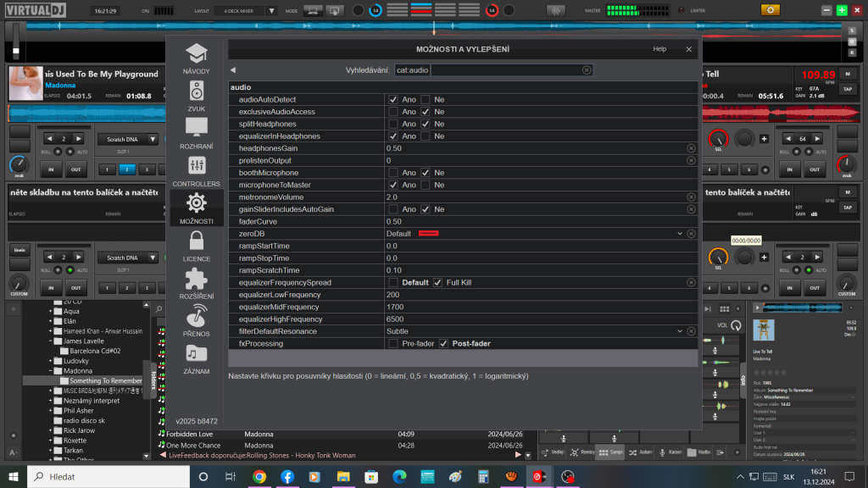The width and height of the screenshot is (868, 488).
Task: Open Windows taskbar search box
Action: coord(102,477)
